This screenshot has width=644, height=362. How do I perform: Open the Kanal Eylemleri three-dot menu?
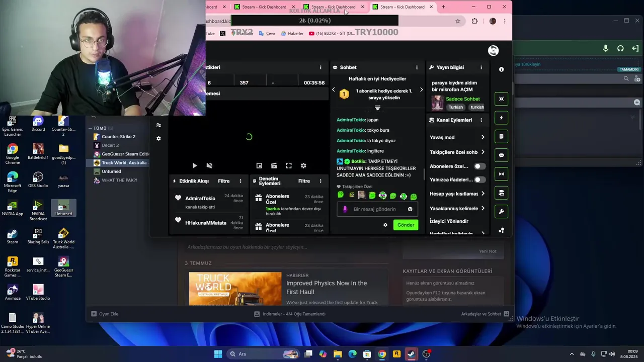pyautogui.click(x=481, y=120)
